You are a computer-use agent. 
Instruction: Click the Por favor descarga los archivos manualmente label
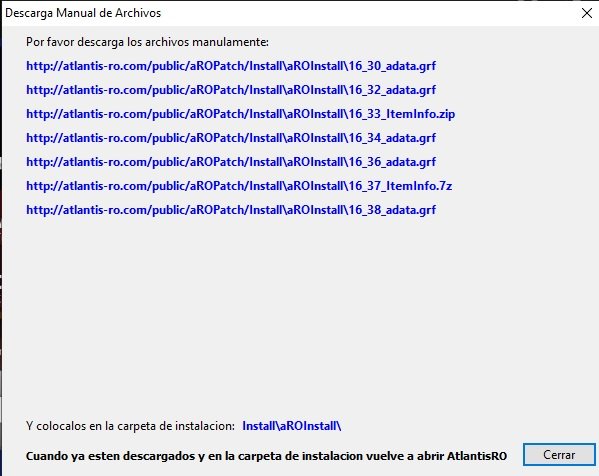point(147,42)
